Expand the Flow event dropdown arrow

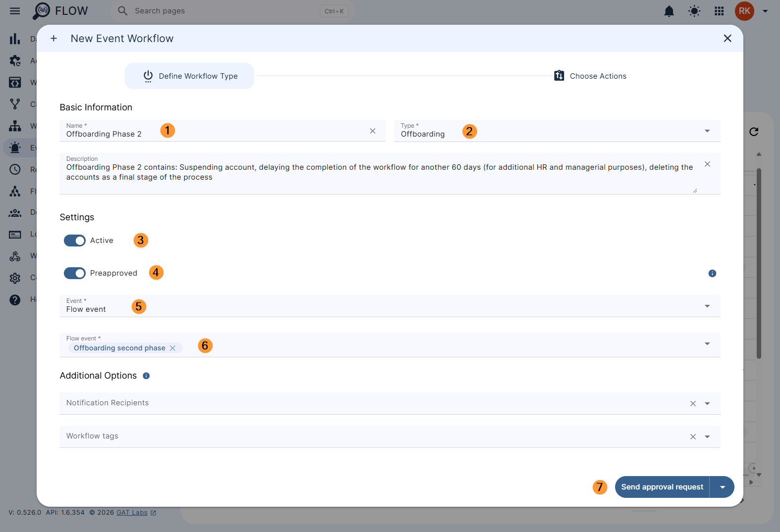pyautogui.click(x=707, y=343)
